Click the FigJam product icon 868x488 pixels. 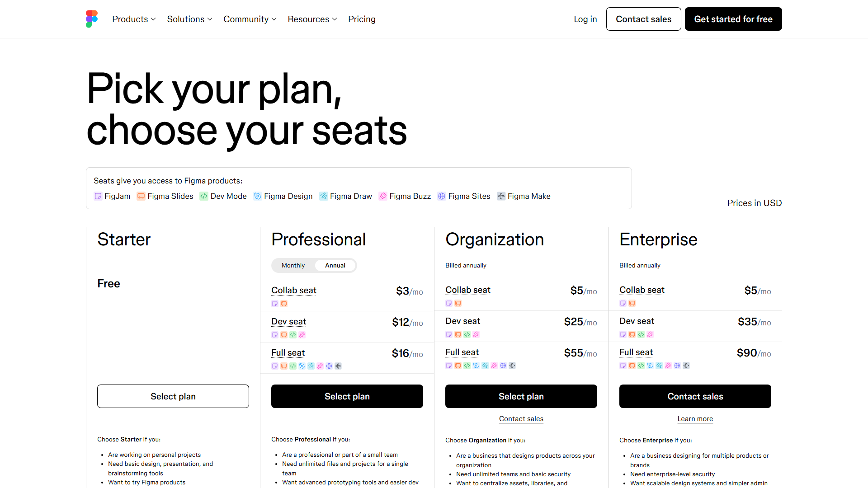(98, 196)
